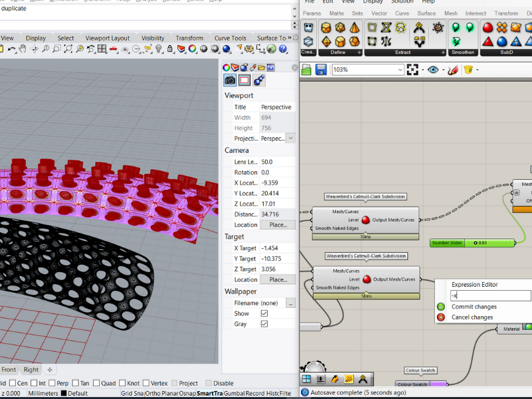This screenshot has width=532, height=399.
Task: Click the camera properties icon
Action: coord(230,80)
